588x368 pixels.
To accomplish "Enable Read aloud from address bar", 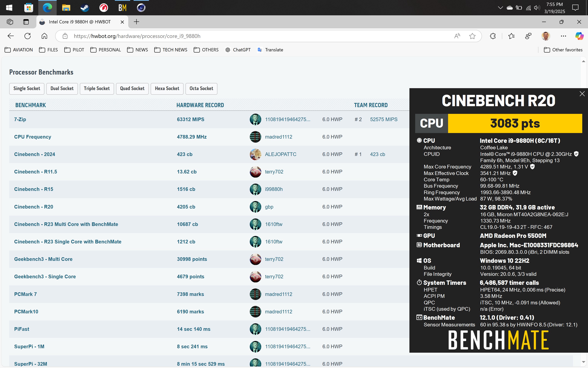I will (457, 36).
